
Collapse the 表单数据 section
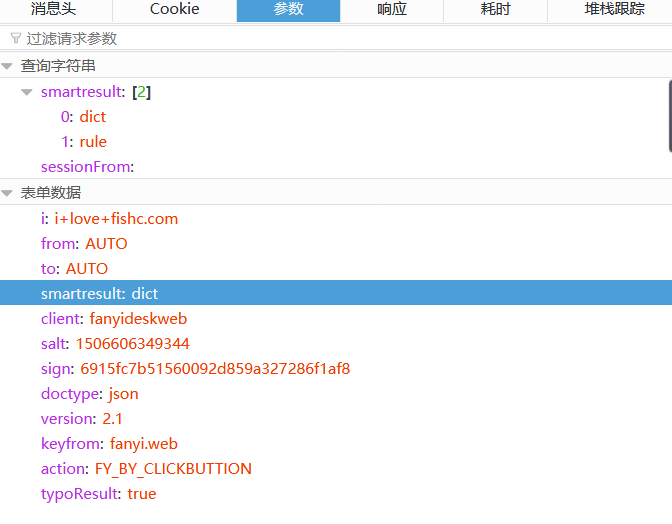8,193
